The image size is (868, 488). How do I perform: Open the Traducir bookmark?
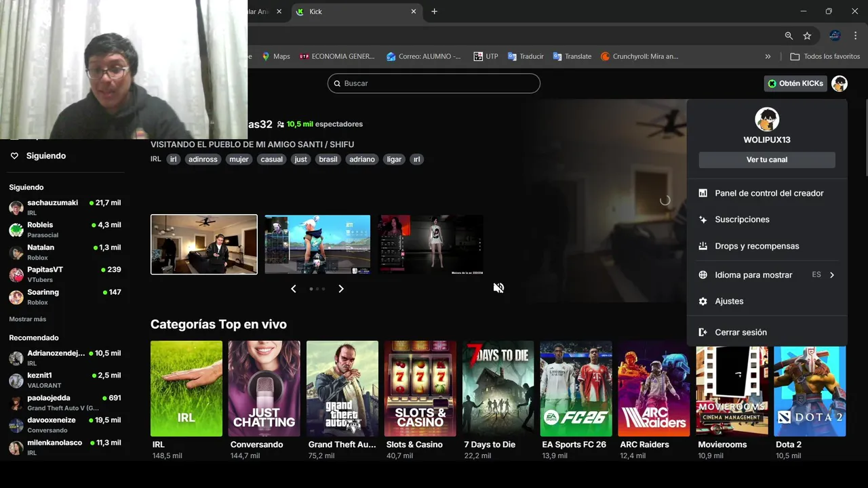(526, 56)
